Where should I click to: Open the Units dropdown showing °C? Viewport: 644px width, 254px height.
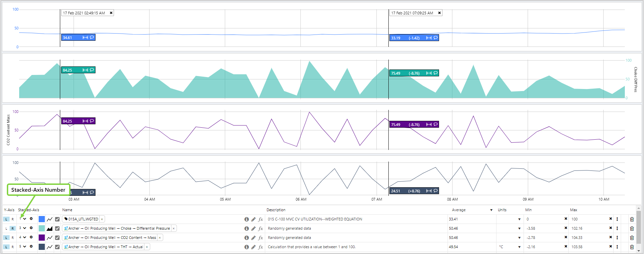pyautogui.click(x=519, y=247)
